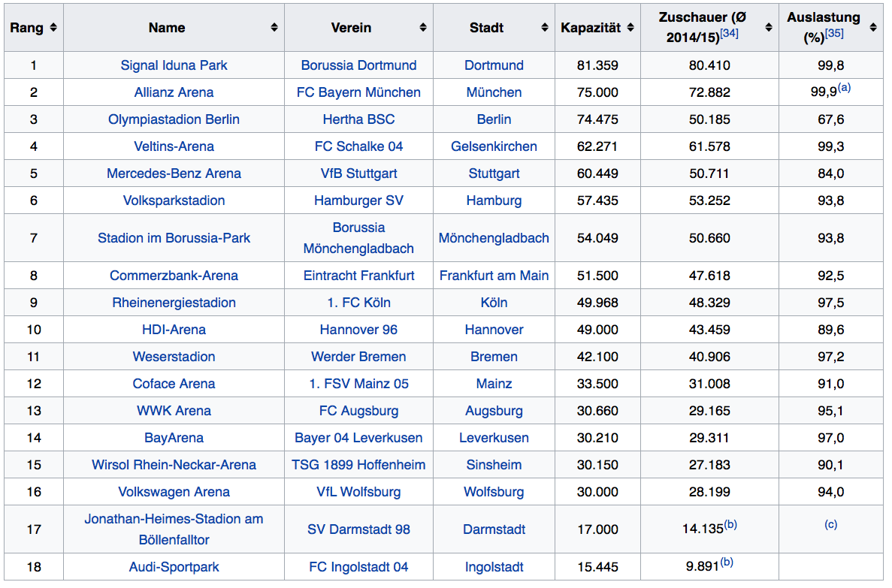Open Borussia Dortmund club link

click(358, 65)
